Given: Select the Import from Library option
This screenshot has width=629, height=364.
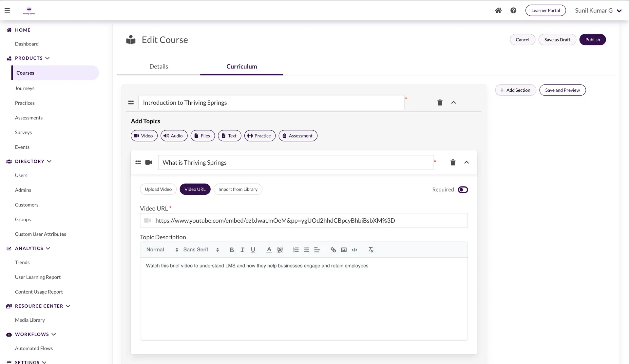Looking at the screenshot, I should click(x=238, y=189).
